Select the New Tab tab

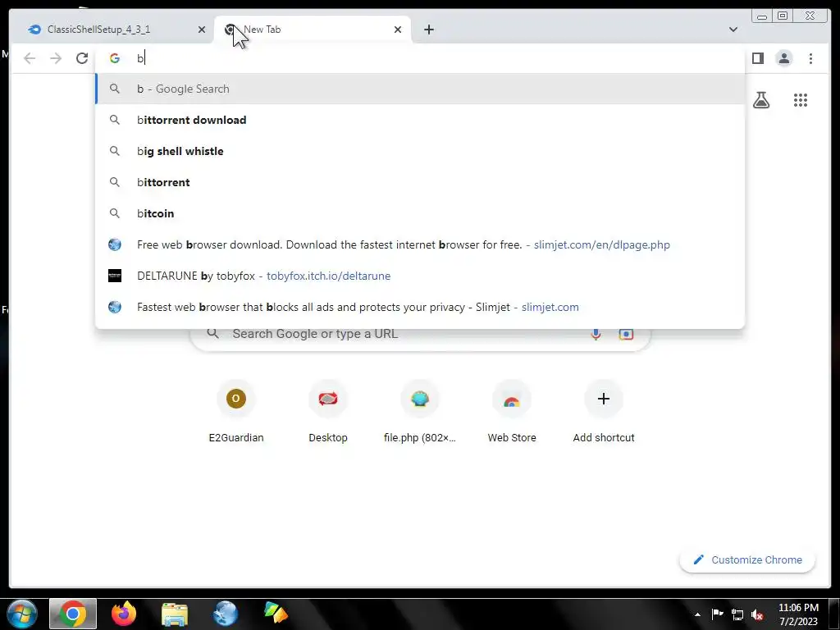313,30
